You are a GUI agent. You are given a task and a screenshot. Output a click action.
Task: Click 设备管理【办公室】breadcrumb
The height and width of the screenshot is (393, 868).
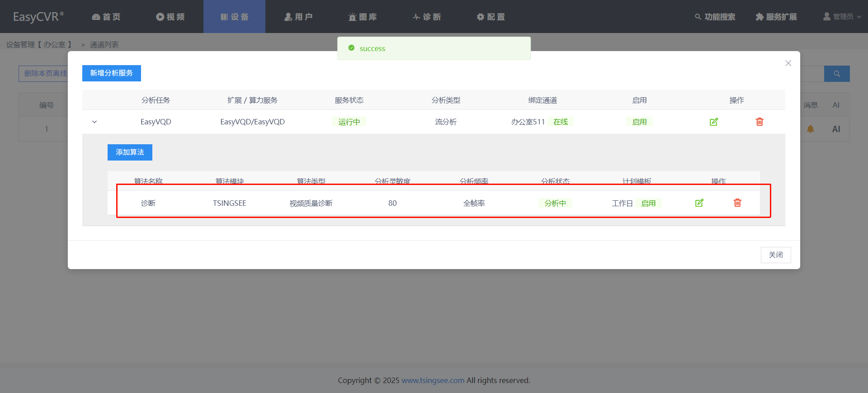pos(39,44)
